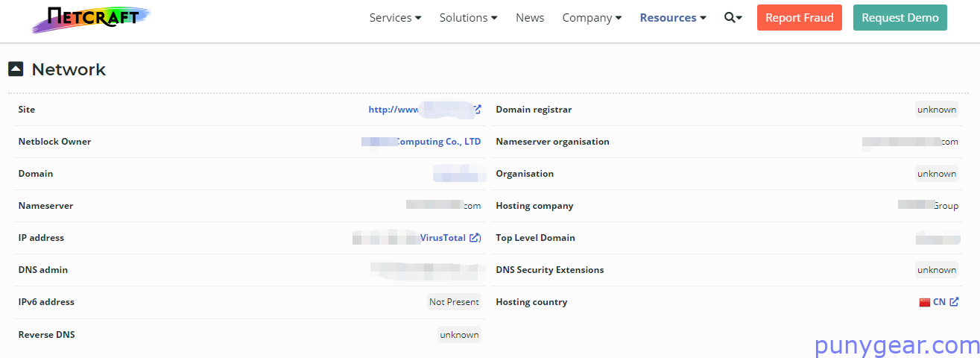Go to the News page
Screen dimensions: 980x358
click(530, 18)
